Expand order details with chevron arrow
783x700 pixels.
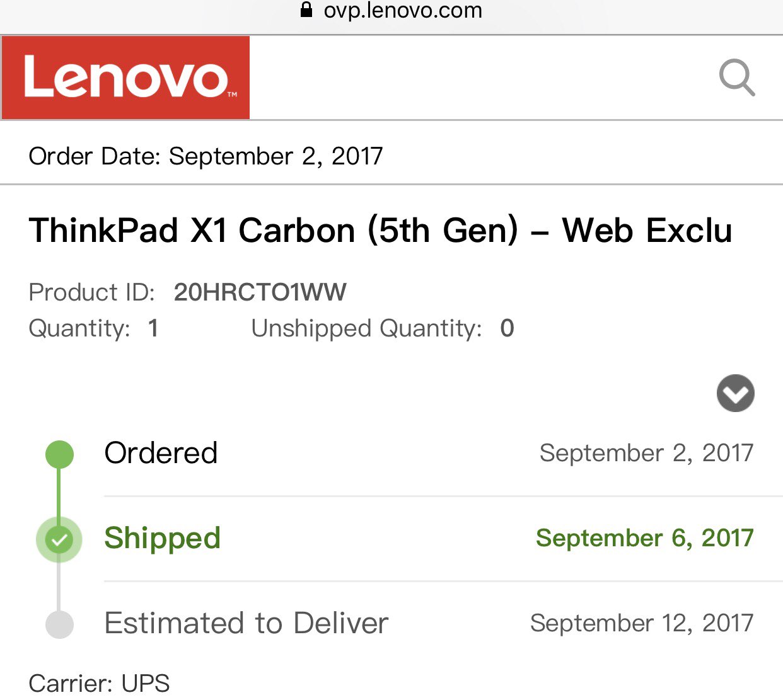tap(735, 393)
